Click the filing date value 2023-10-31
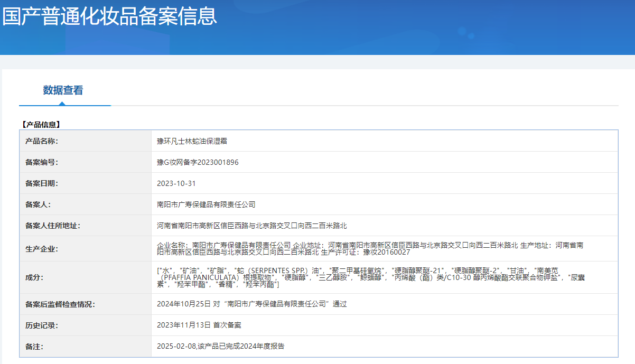Screen dimensions: 635x364 pos(176,183)
